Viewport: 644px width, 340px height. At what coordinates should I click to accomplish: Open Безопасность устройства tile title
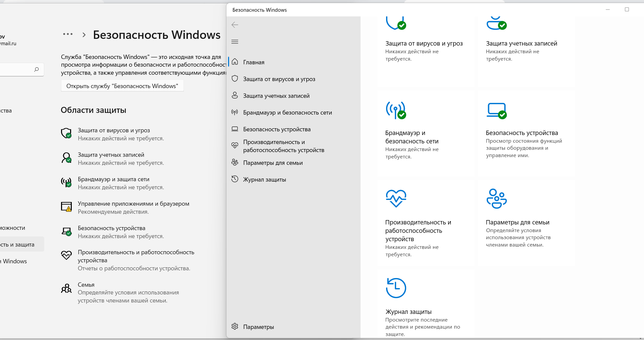tap(522, 133)
